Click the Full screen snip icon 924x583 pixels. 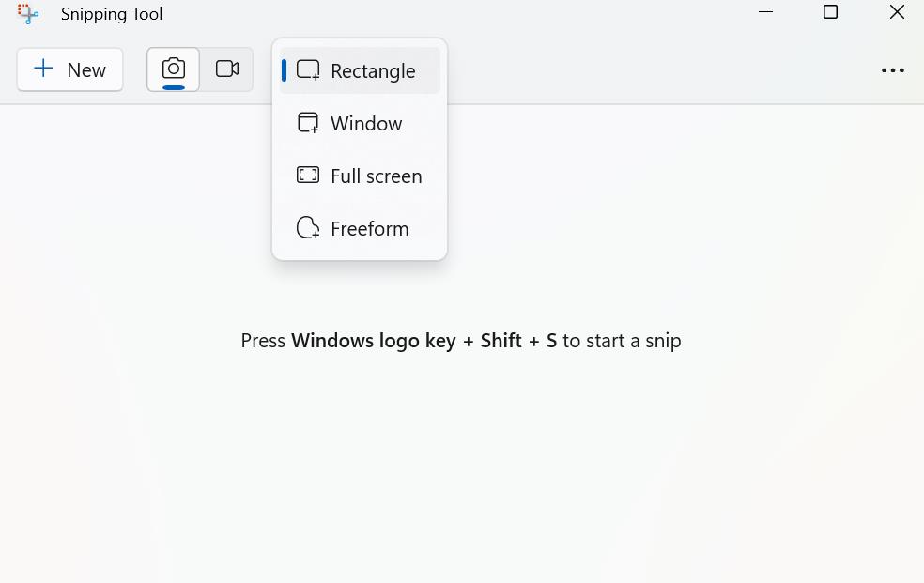(308, 176)
